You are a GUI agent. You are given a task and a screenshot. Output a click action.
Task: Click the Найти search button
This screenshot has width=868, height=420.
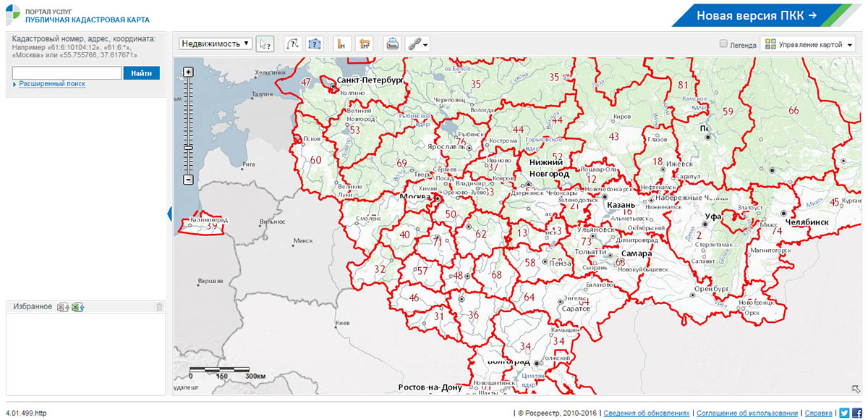click(142, 73)
